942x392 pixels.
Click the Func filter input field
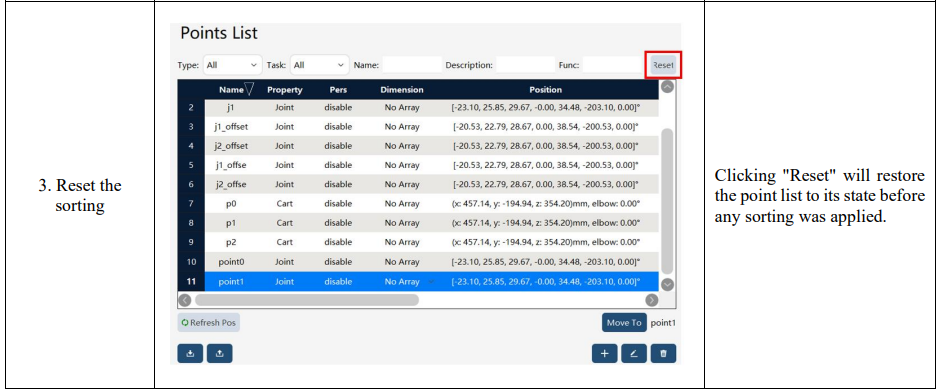[x=613, y=65]
